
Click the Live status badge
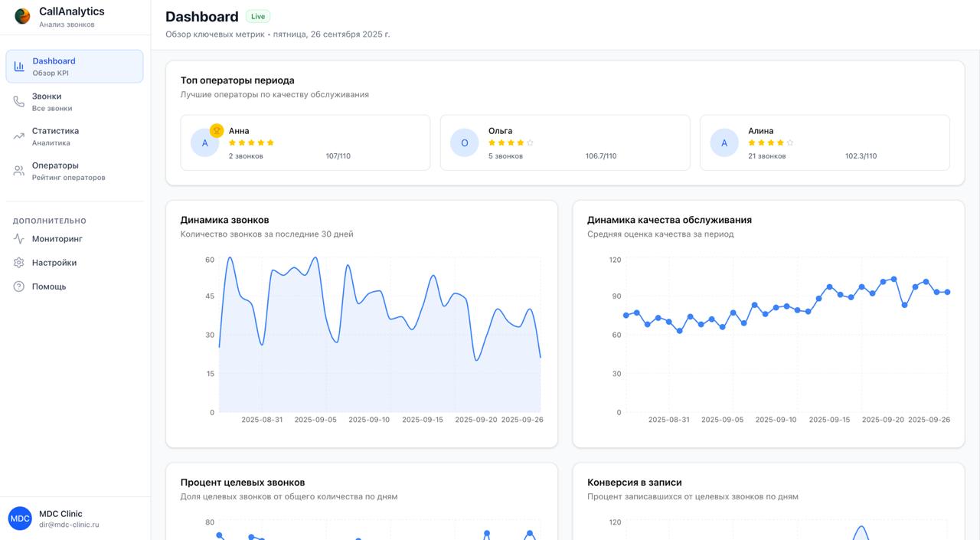[x=258, y=16]
